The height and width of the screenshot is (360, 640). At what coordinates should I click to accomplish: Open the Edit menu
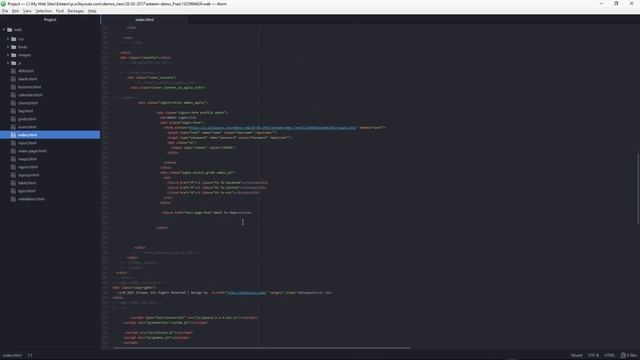[16, 11]
